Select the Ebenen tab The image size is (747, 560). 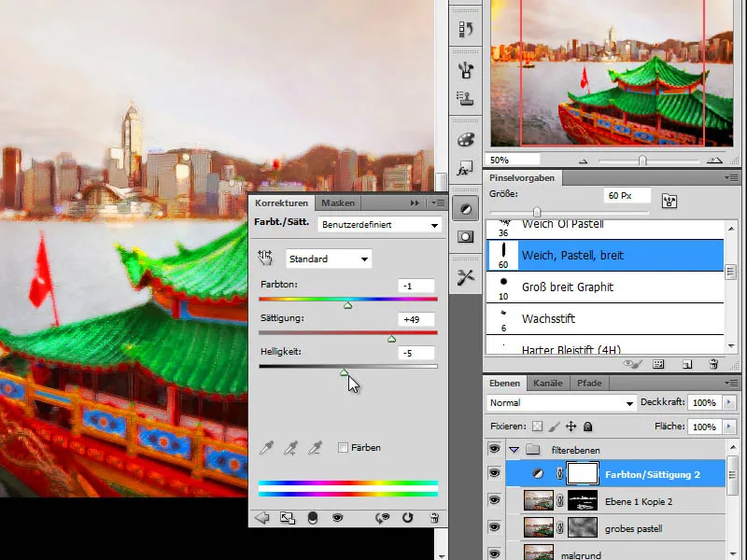point(504,384)
